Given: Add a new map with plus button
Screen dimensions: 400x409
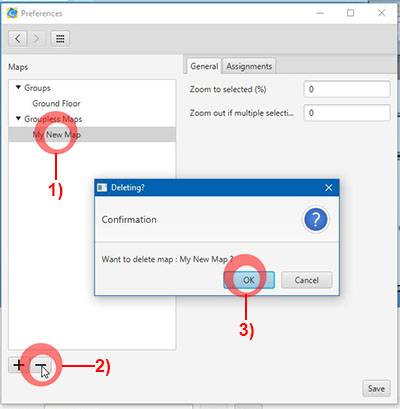Looking at the screenshot, I should (x=18, y=365).
